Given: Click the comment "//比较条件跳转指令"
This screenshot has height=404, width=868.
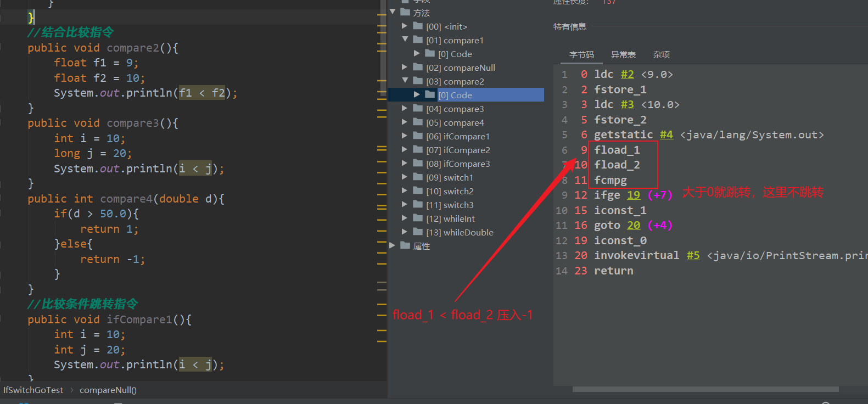Looking at the screenshot, I should [83, 304].
